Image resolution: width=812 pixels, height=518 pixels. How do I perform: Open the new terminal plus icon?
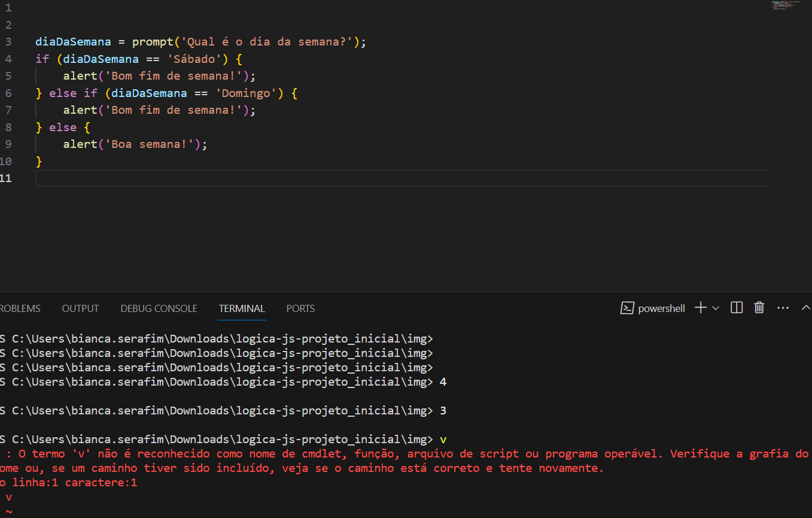[701, 308]
